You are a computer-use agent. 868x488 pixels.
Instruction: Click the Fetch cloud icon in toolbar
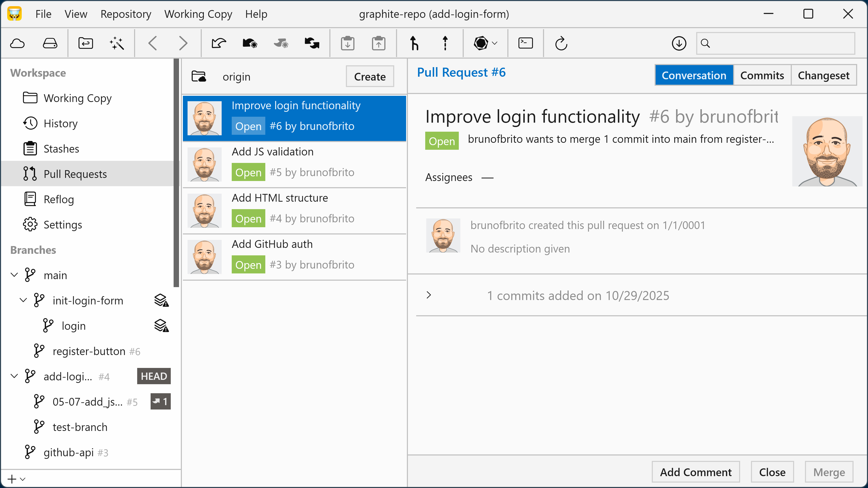(x=18, y=43)
